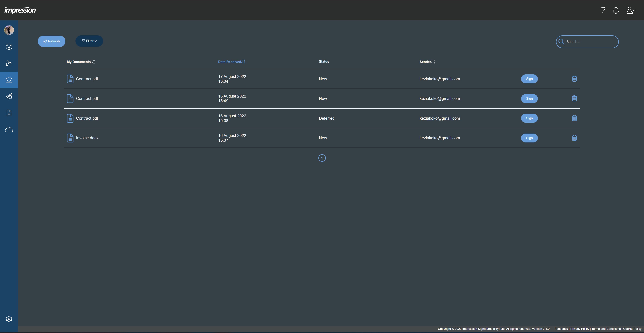
Task: Open the help question mark icon
Action: 603,10
